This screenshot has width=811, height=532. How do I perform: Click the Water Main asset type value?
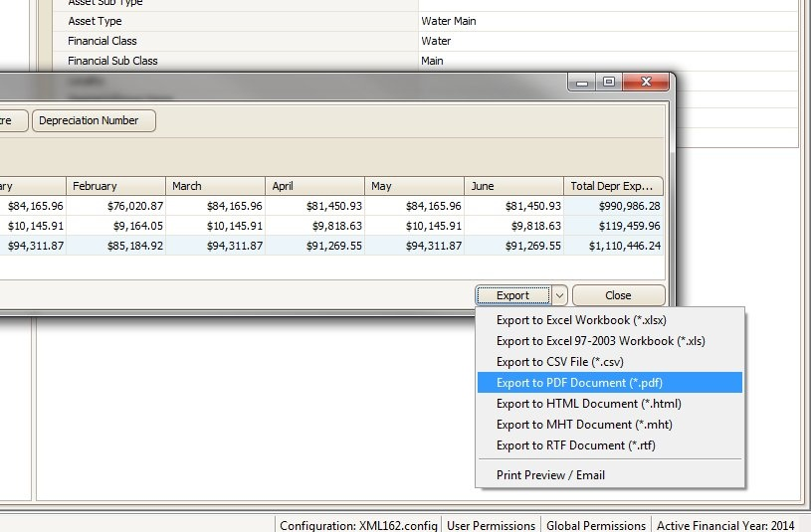click(x=451, y=21)
